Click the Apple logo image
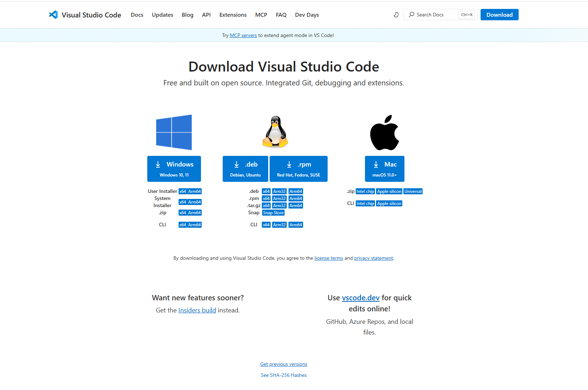The height and width of the screenshot is (390, 588). point(385,132)
